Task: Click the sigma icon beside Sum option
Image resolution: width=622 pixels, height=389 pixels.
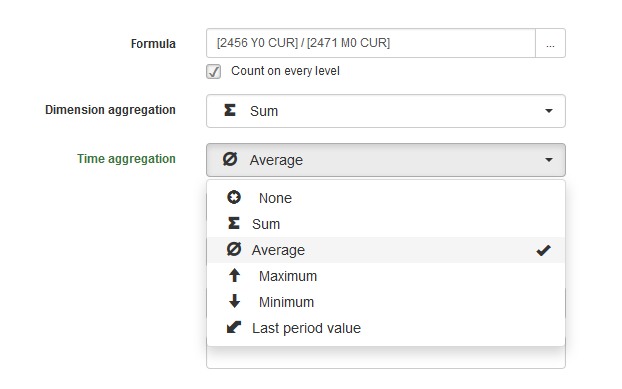Action: [234, 223]
